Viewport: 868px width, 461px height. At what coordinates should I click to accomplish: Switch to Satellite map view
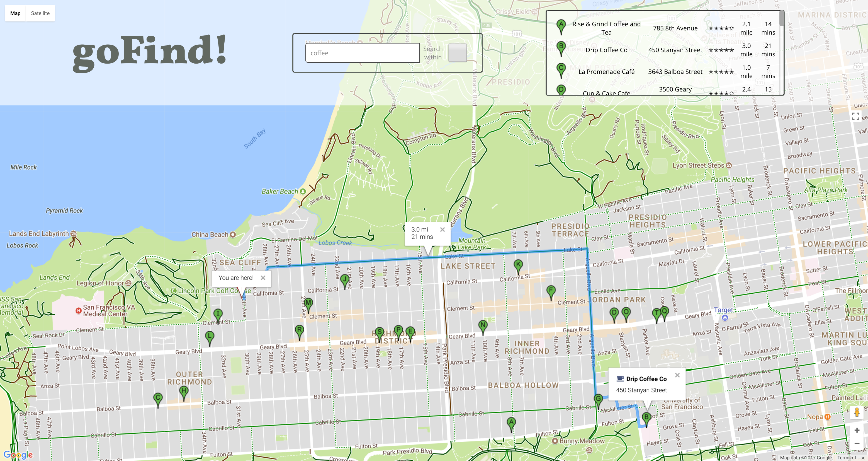click(40, 13)
